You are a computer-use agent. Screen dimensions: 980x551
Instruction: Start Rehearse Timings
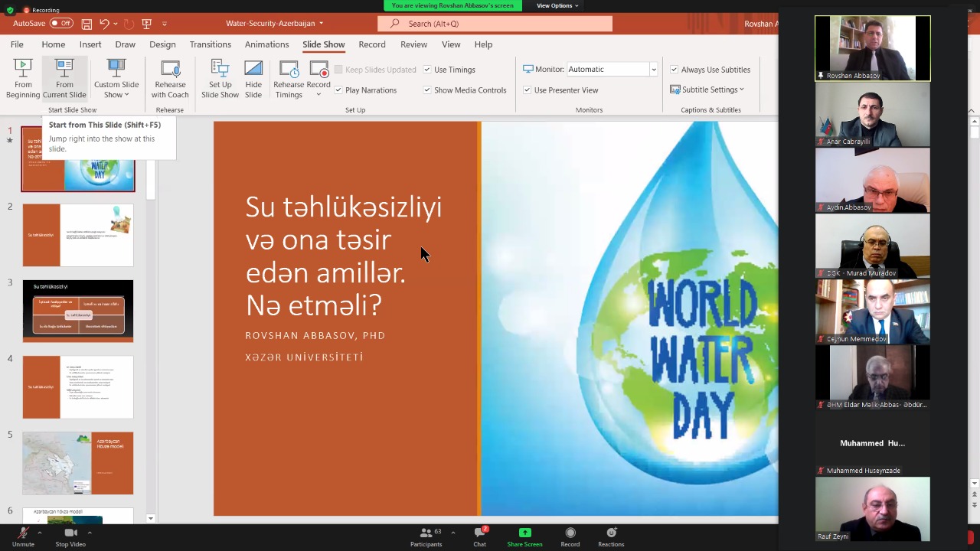pos(289,79)
